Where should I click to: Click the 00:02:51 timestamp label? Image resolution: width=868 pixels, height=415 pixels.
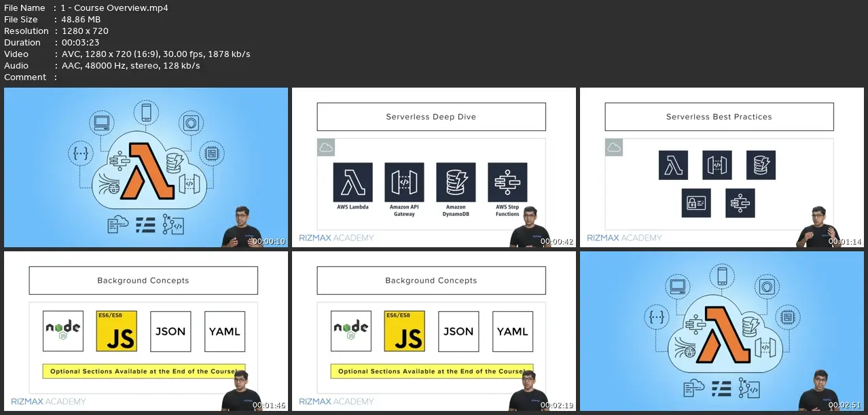(846, 405)
